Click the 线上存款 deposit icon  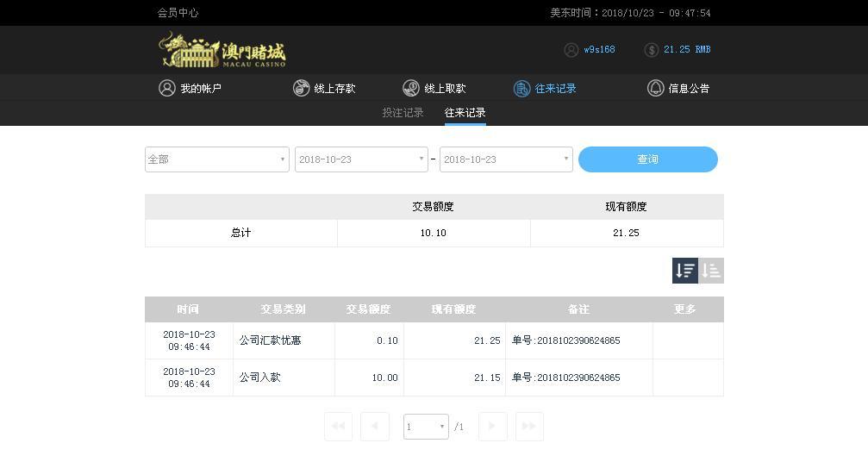pos(301,88)
